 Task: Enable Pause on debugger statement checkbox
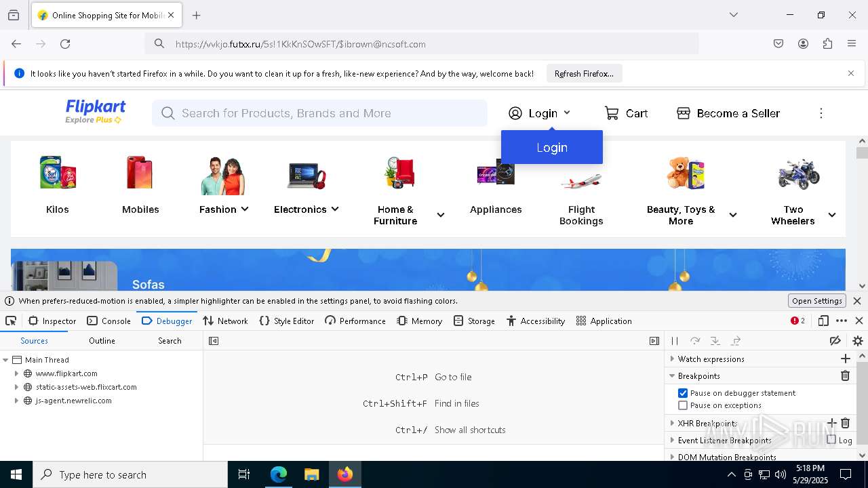[x=683, y=393]
